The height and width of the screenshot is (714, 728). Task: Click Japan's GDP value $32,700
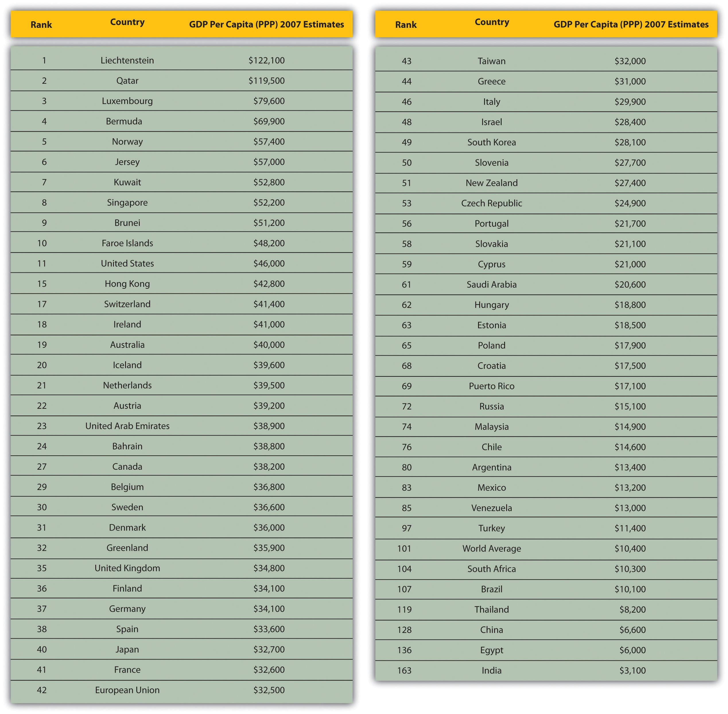click(x=269, y=649)
